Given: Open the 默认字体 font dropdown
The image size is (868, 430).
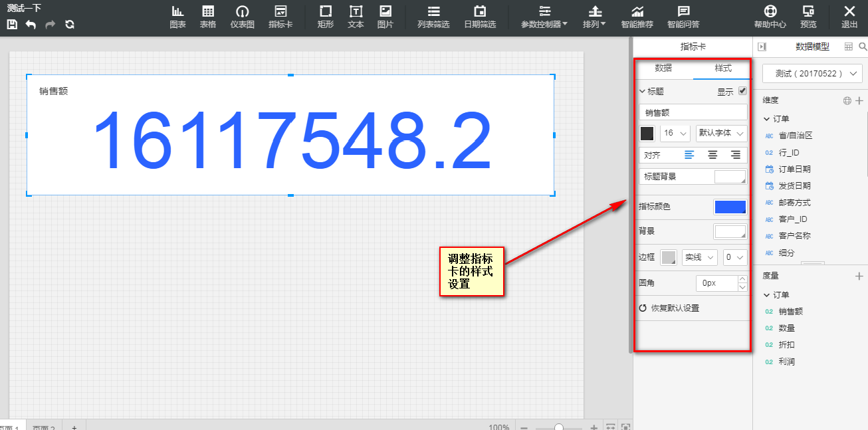Looking at the screenshot, I should coord(721,133).
